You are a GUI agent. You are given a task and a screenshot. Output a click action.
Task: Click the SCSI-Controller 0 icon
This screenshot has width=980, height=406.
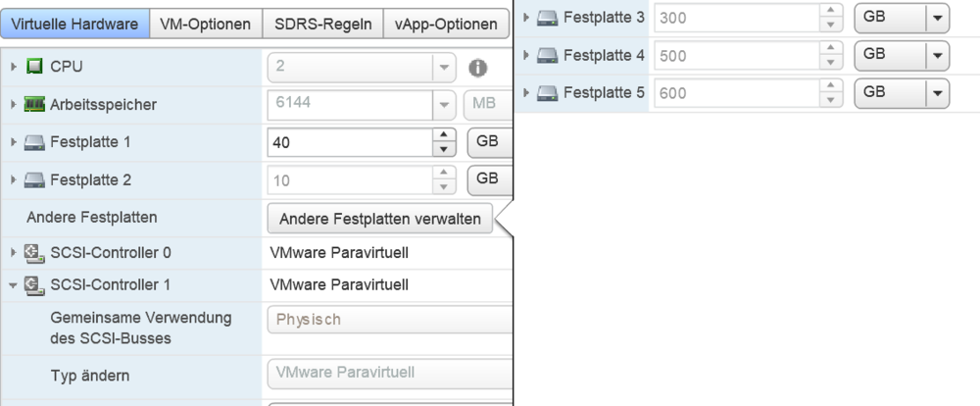pos(33,253)
